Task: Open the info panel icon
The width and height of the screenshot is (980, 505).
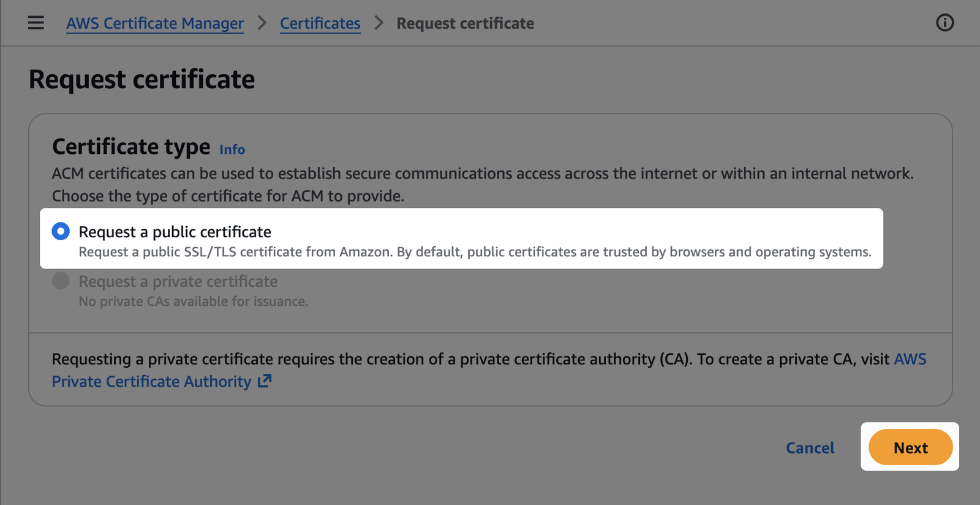Action: click(944, 23)
